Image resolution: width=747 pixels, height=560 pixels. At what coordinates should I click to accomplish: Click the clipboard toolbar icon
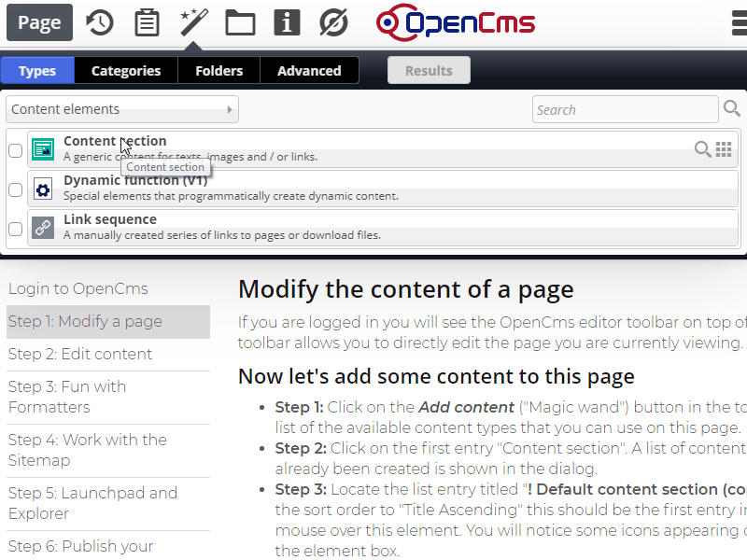coord(147,22)
